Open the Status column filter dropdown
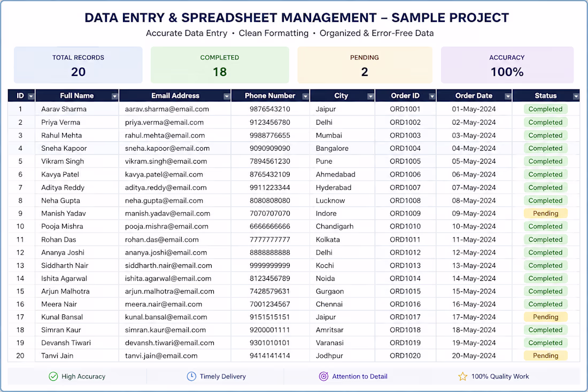 click(x=576, y=96)
